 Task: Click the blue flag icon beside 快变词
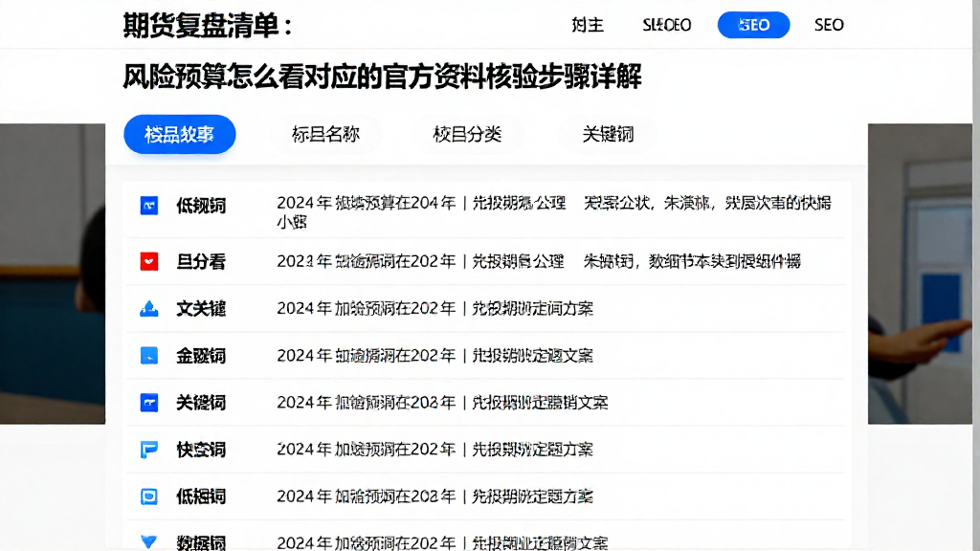148,450
